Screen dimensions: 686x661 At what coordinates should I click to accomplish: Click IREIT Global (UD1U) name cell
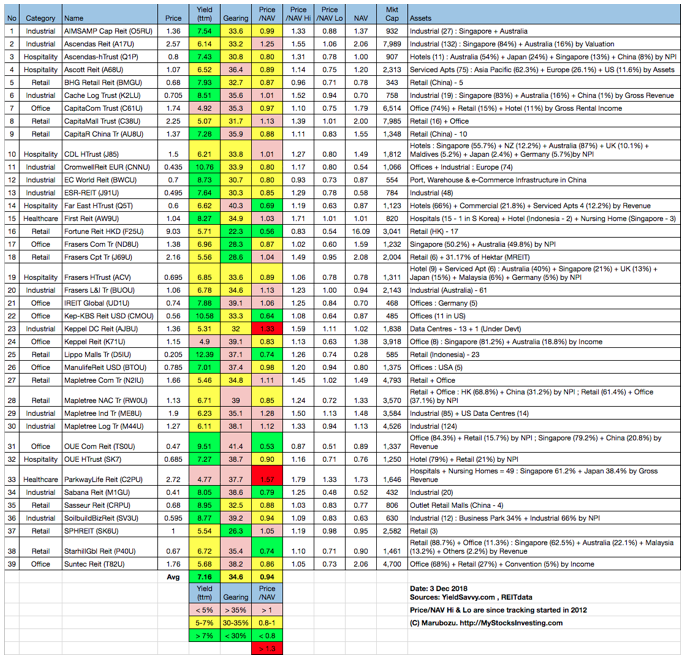(x=110, y=303)
